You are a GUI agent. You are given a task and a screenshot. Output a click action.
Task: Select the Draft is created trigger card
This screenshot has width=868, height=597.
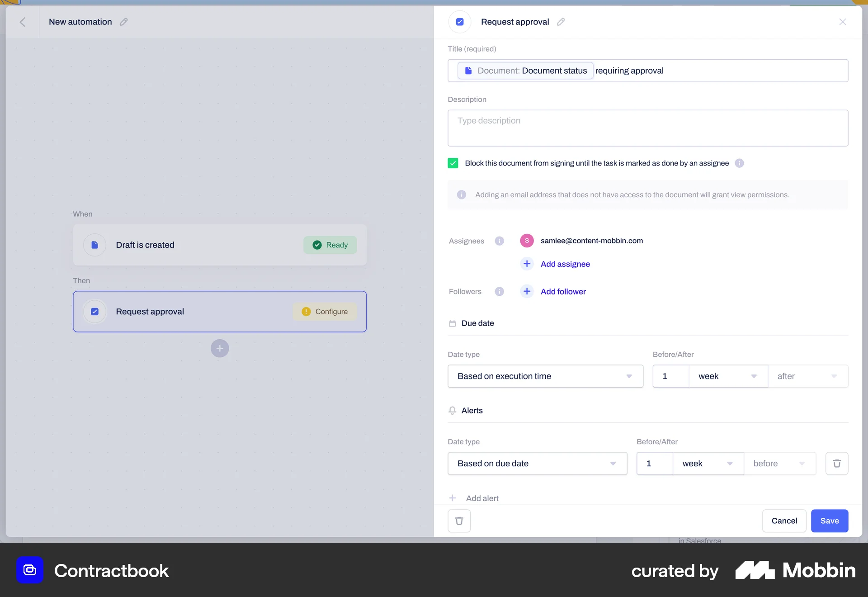click(220, 245)
